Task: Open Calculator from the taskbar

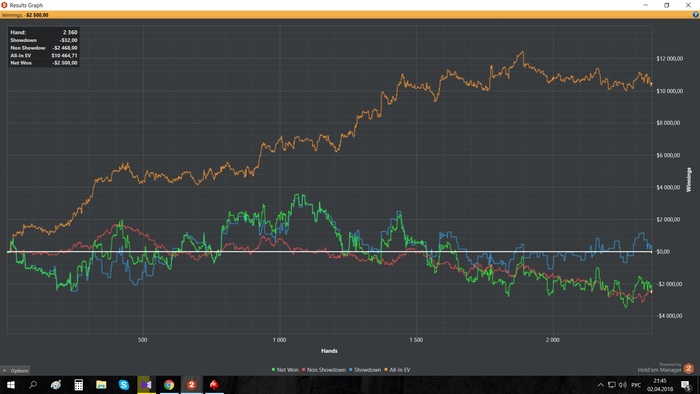Action: (79, 385)
